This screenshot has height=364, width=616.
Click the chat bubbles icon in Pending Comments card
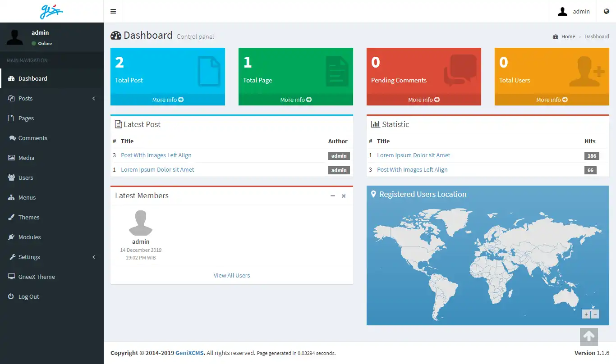[x=460, y=70]
